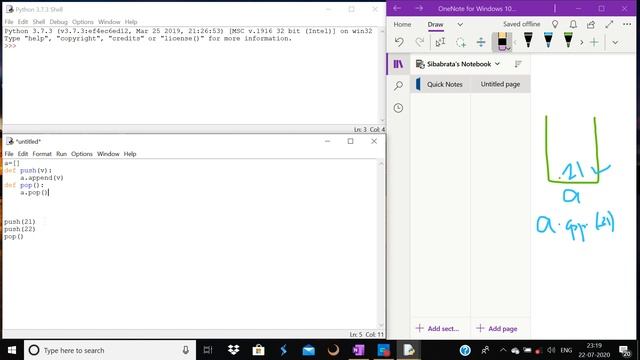Select the Eraser tool

point(502,42)
